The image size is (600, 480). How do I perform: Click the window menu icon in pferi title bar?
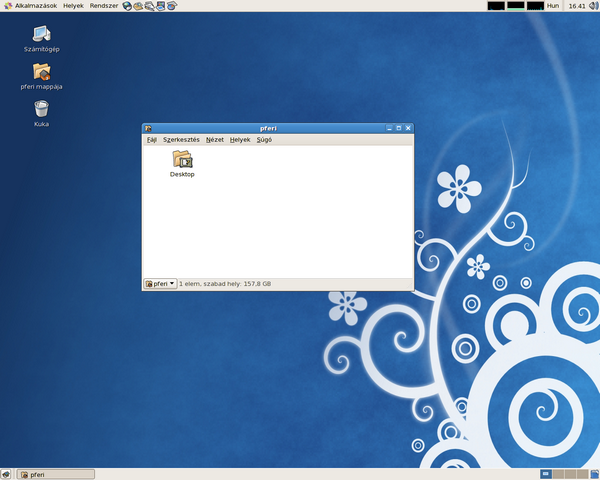[148, 128]
